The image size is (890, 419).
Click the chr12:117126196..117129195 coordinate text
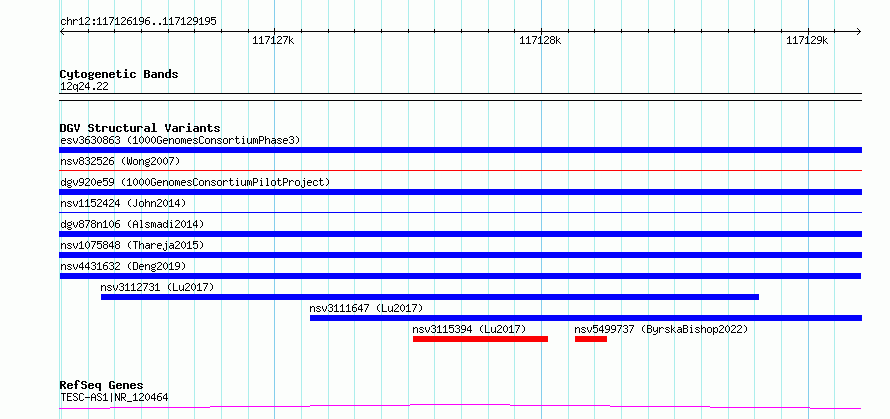(138, 22)
